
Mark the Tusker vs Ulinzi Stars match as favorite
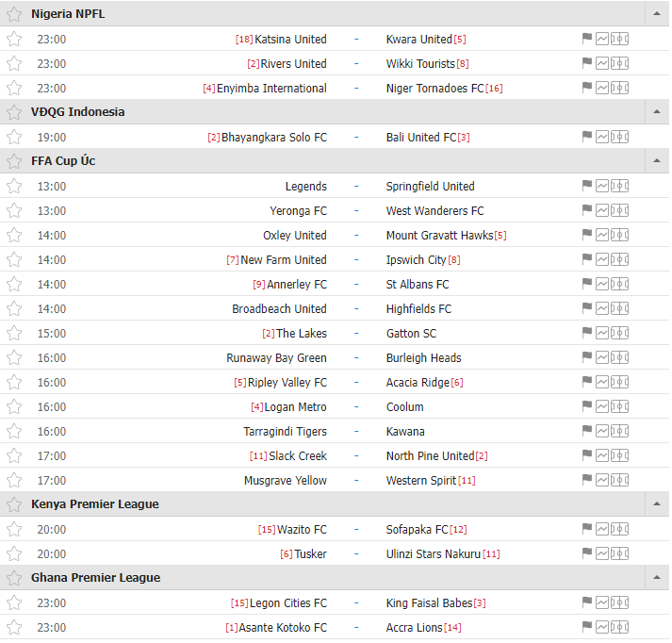tap(14, 553)
